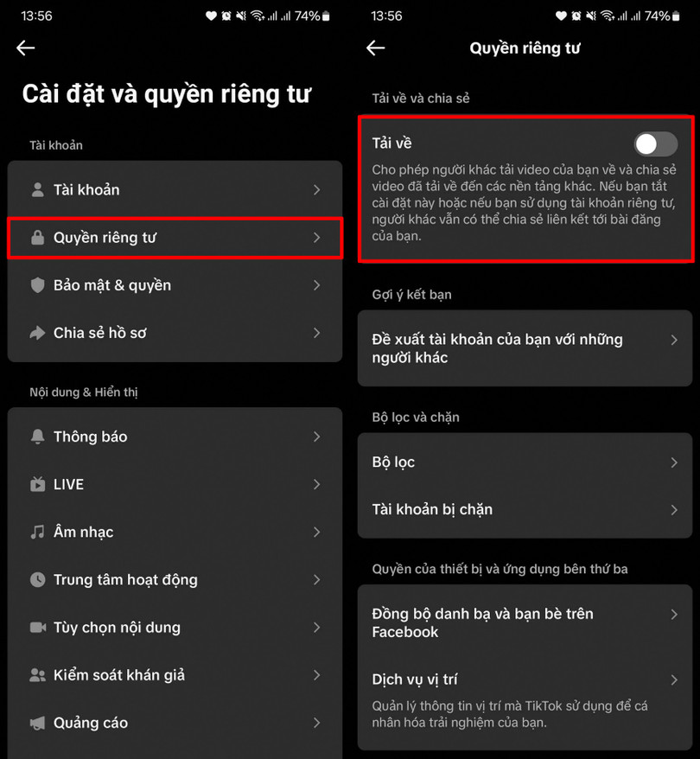This screenshot has height=759, width=700.
Task: Click the share arrow icon for Chia sẻ hồ sơ
Action: (x=37, y=333)
